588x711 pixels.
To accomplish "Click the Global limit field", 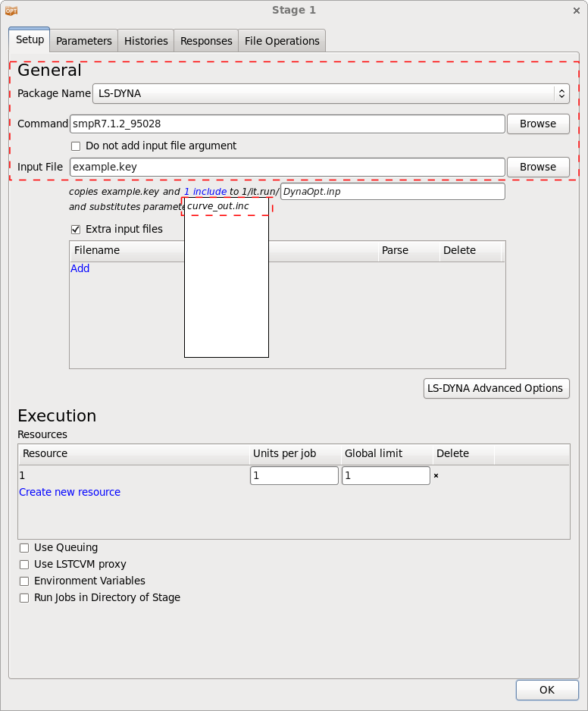I will point(386,476).
